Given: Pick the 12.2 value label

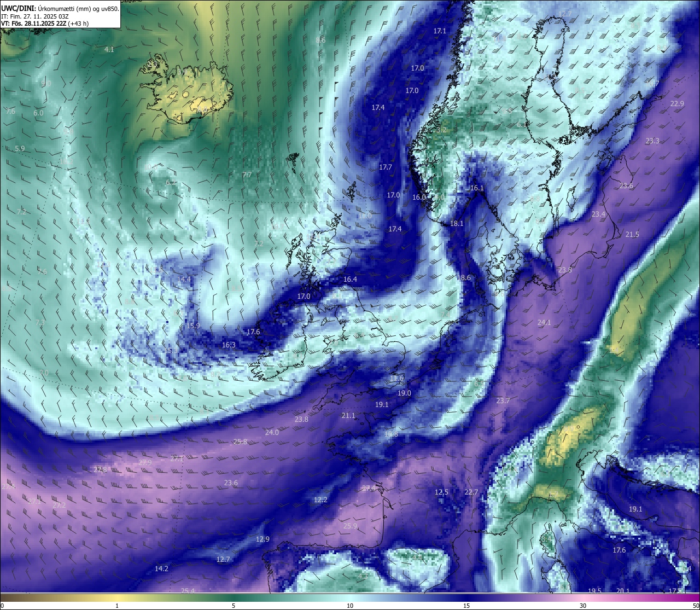Looking at the screenshot, I should pos(320,500).
